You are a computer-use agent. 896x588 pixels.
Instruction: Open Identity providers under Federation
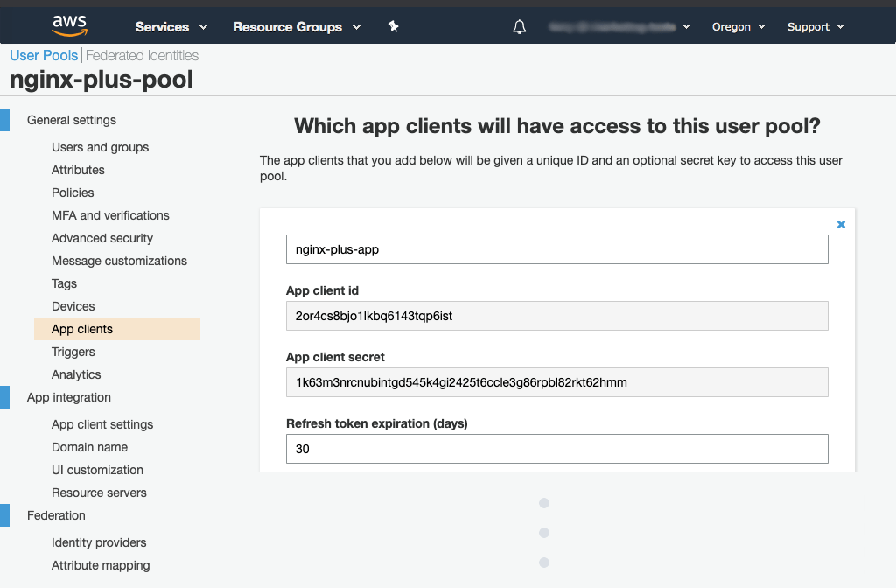click(99, 542)
